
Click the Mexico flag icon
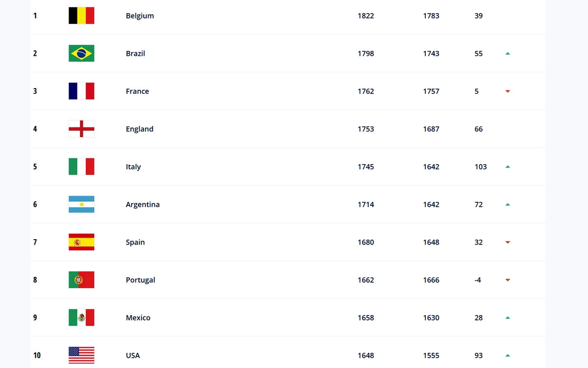(x=81, y=318)
